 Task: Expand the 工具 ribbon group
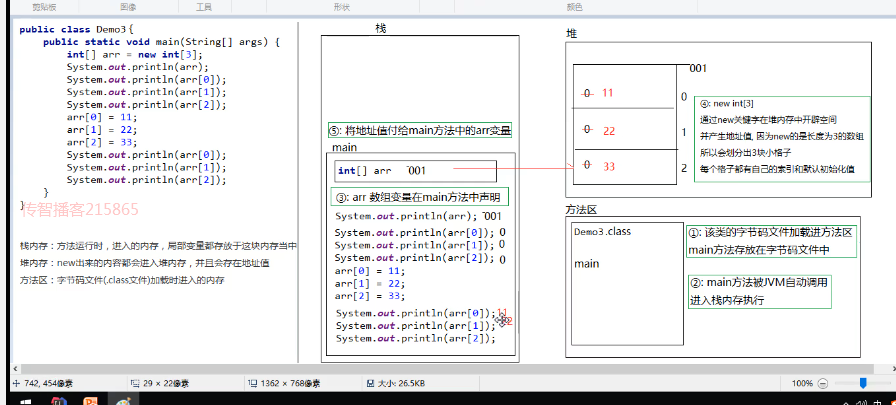203,7
